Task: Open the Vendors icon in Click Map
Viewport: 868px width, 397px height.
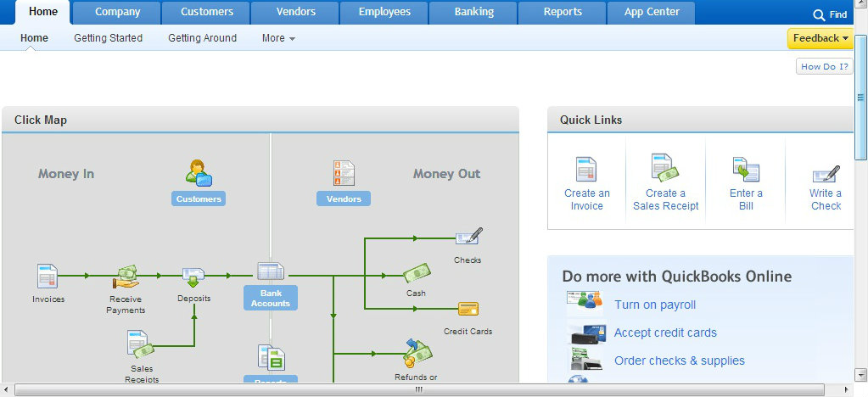Action: click(x=344, y=173)
